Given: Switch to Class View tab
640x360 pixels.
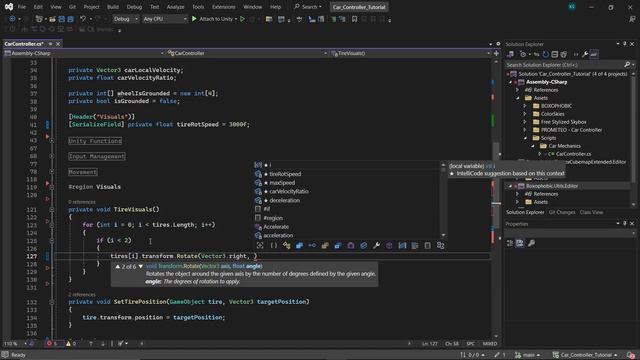Looking at the screenshot, I should [x=591, y=212].
